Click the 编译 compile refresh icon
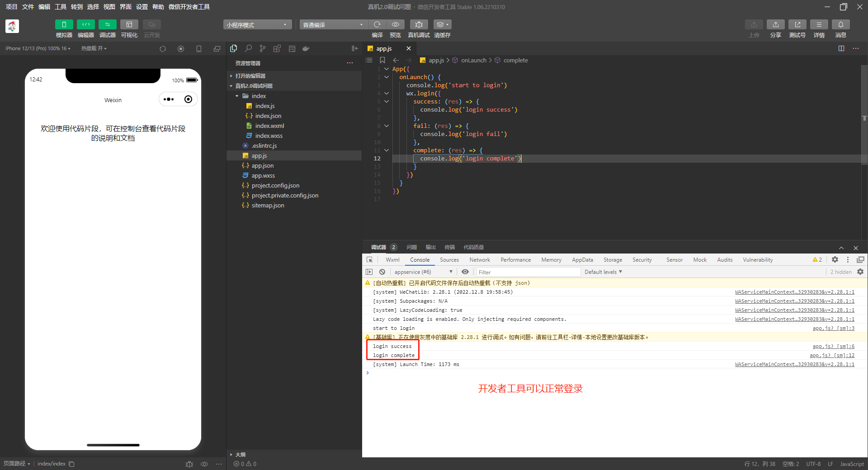 [377, 24]
